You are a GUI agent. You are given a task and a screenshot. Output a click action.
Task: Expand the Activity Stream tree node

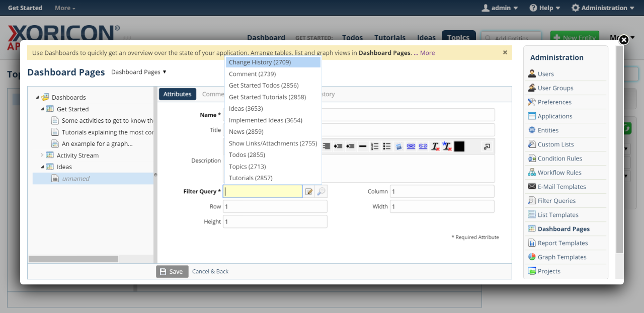(x=43, y=155)
